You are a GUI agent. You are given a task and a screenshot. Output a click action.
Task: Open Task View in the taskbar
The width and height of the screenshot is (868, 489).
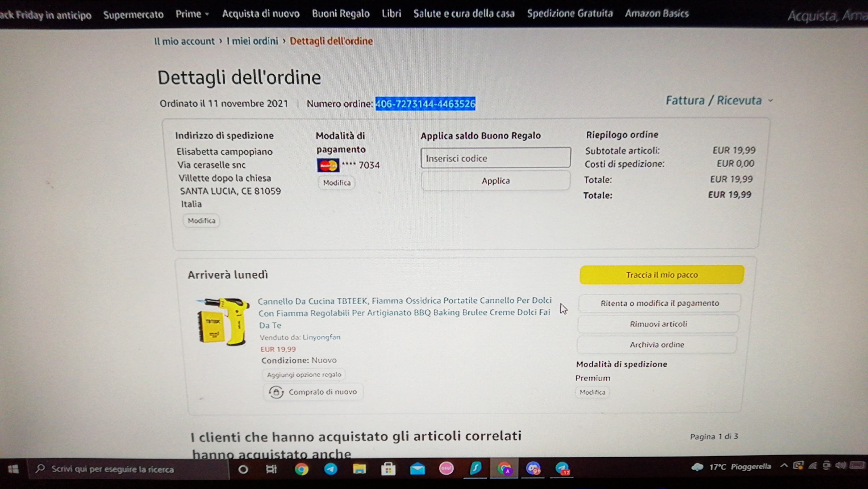271,469
